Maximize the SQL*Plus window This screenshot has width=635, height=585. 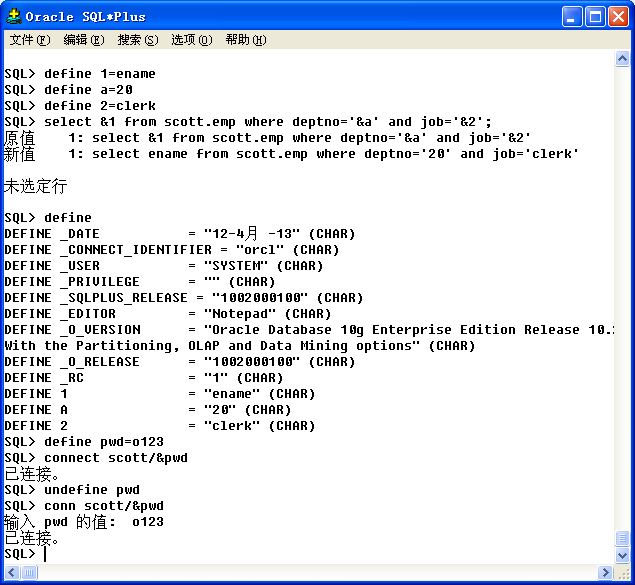[595, 17]
